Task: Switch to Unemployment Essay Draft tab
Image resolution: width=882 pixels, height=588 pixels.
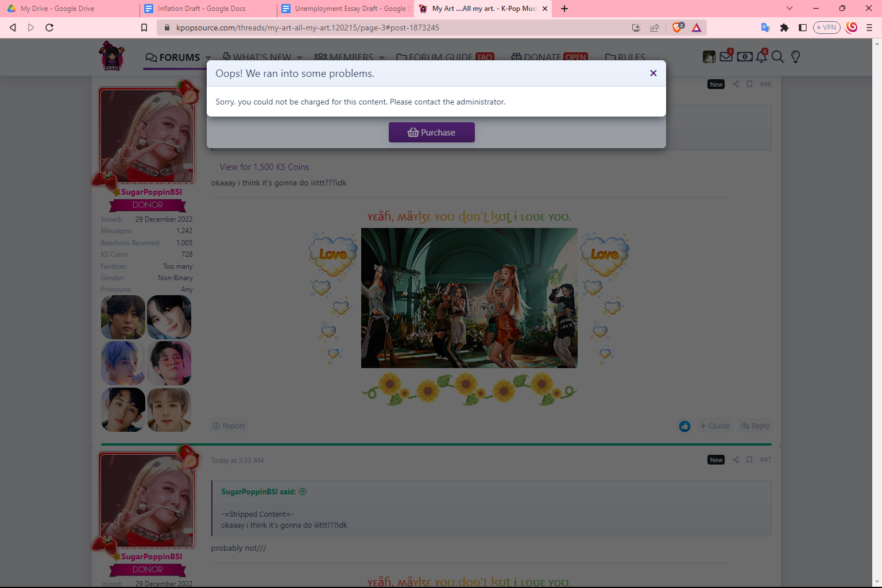Action: point(347,9)
